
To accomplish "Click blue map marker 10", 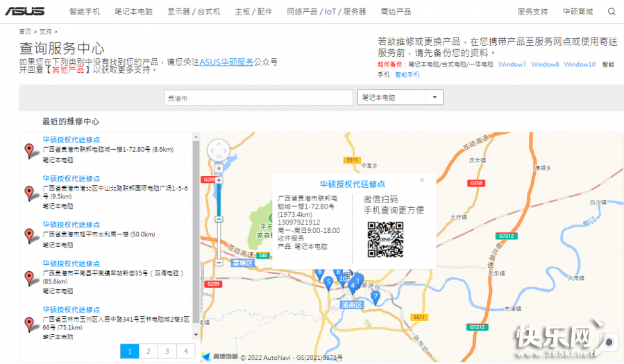I will [343, 280].
